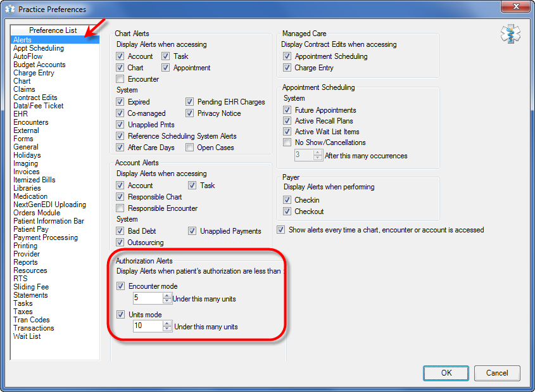Toggle Active Wait List Items checkbox
This screenshot has width=535, height=392.
[287, 131]
